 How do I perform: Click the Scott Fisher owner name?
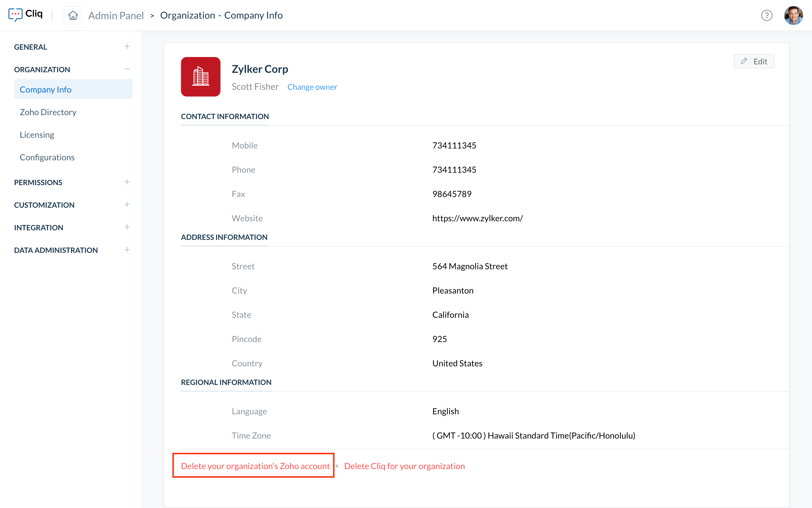255,87
